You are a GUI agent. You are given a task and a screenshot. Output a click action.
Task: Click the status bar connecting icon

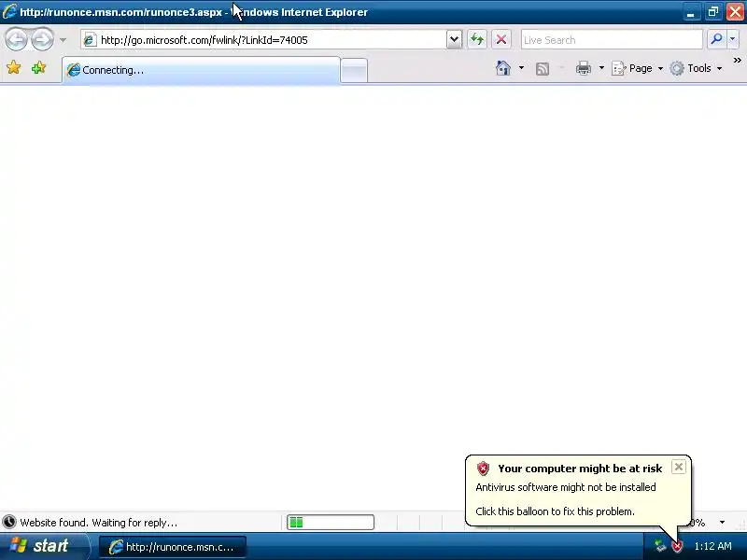tap(9, 523)
